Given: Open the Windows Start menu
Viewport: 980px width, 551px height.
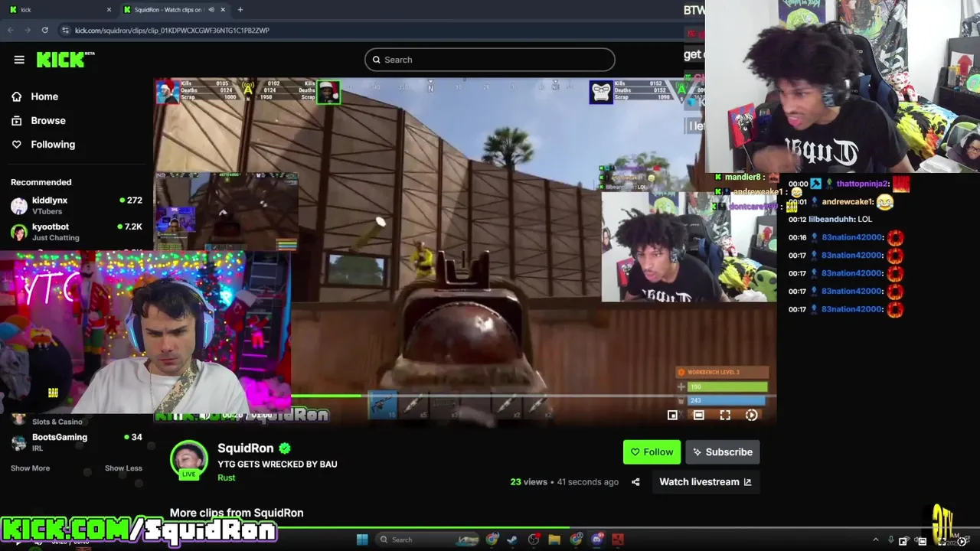Looking at the screenshot, I should [362, 540].
